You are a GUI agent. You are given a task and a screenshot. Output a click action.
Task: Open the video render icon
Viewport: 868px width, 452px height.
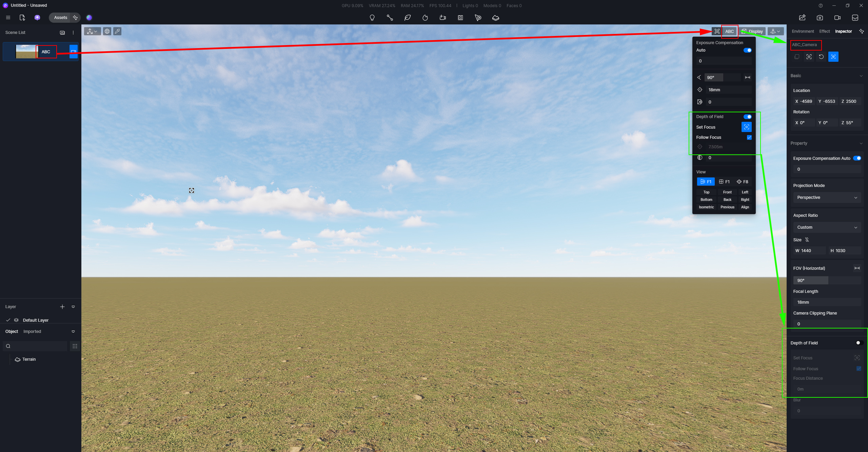pos(837,18)
